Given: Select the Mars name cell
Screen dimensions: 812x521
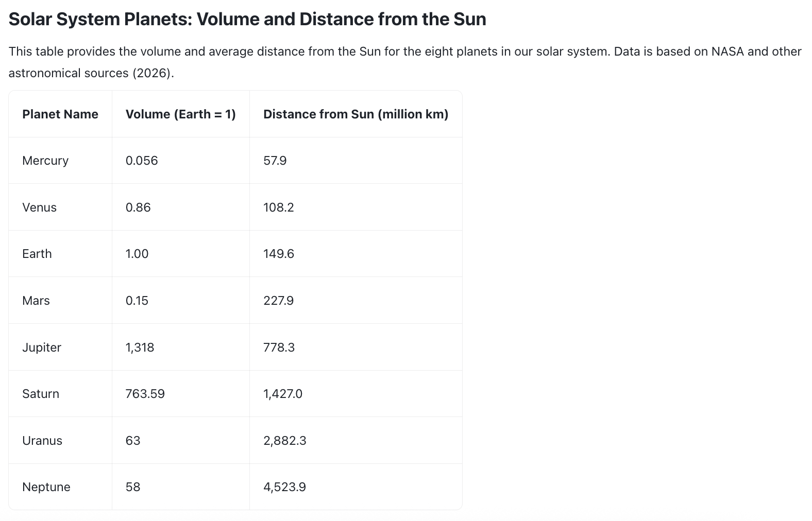Looking at the screenshot, I should [x=36, y=301].
